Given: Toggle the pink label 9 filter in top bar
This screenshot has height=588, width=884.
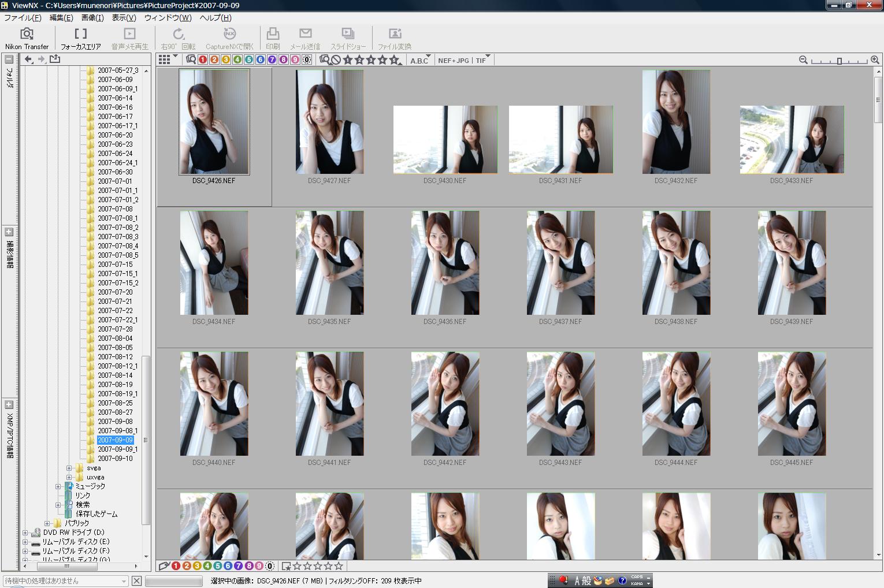Looking at the screenshot, I should point(295,59).
